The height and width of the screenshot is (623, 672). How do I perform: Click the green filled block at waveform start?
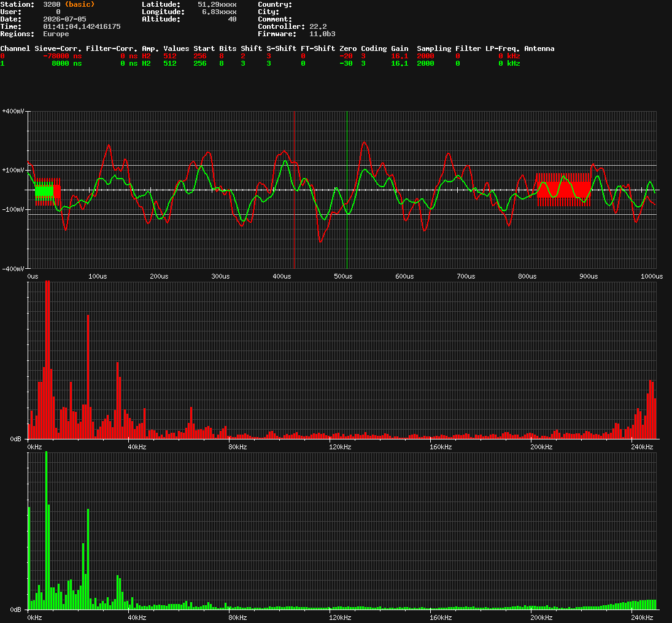point(44,191)
